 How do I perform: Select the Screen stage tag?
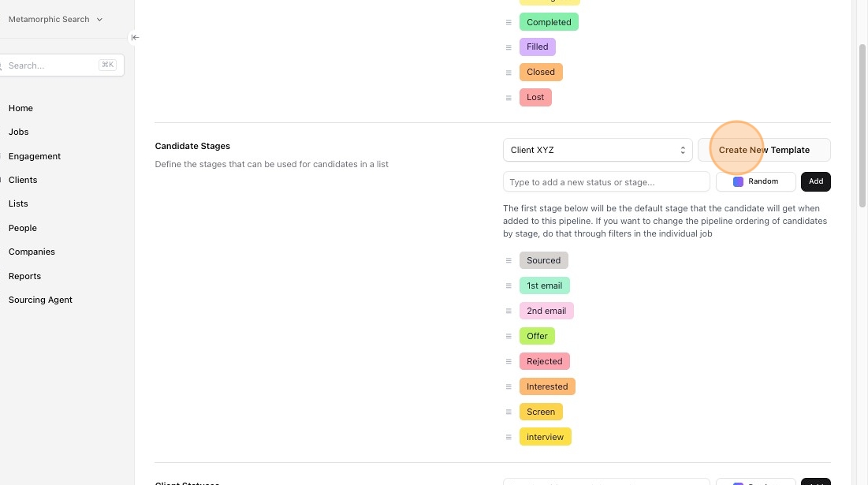tap(541, 412)
